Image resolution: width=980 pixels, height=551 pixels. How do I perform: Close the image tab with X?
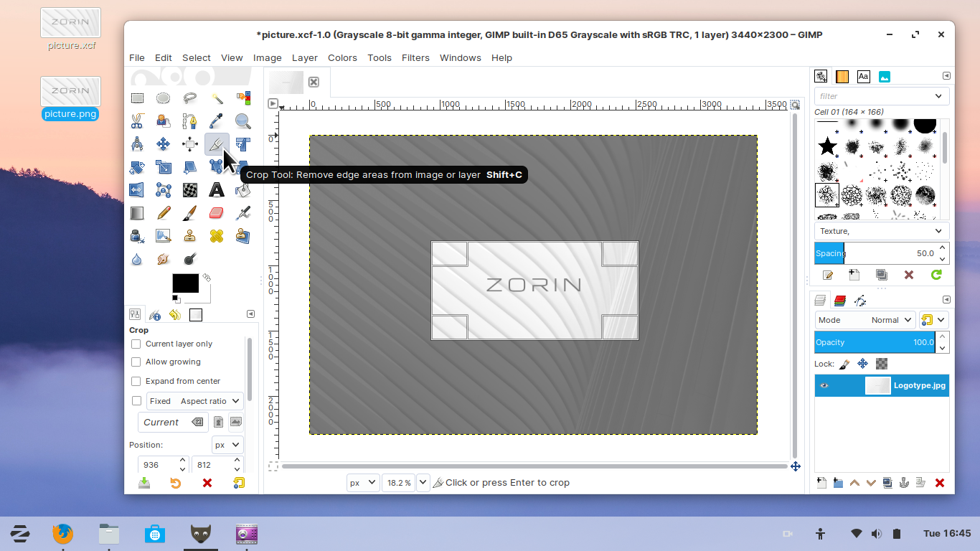tap(314, 83)
